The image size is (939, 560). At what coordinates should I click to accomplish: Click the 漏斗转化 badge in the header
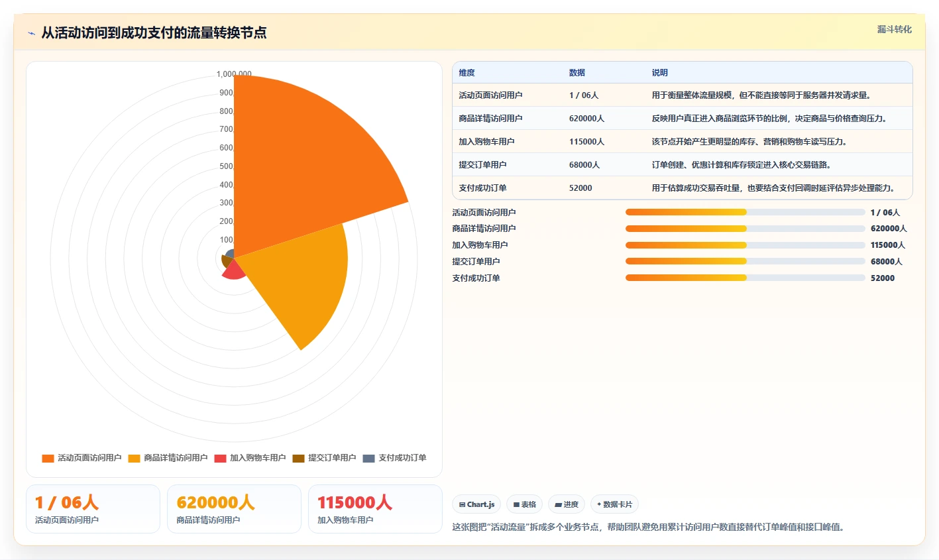point(894,29)
